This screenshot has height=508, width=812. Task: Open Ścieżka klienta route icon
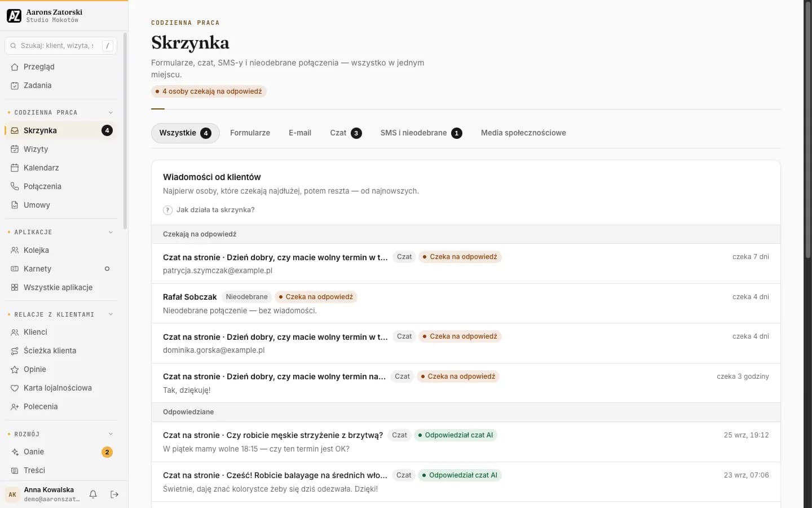click(x=15, y=351)
